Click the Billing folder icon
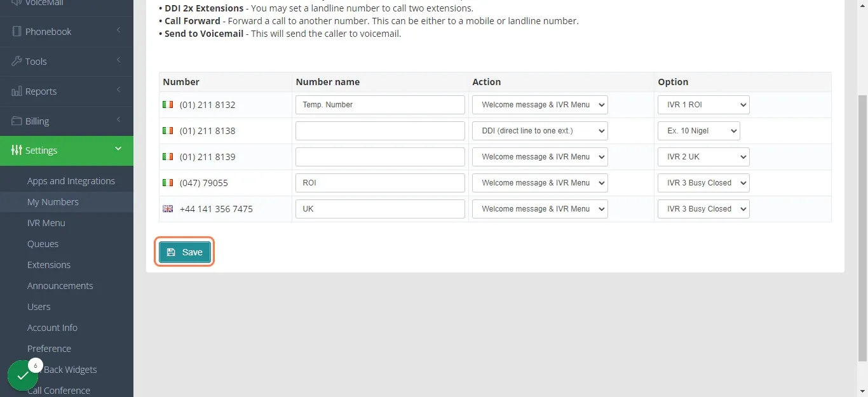The width and height of the screenshot is (868, 397). (x=17, y=121)
